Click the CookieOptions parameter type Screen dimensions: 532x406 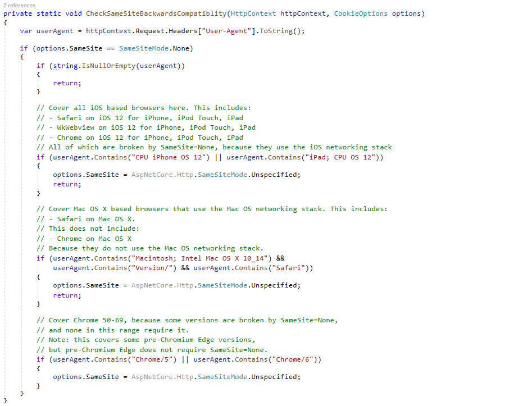pos(361,13)
